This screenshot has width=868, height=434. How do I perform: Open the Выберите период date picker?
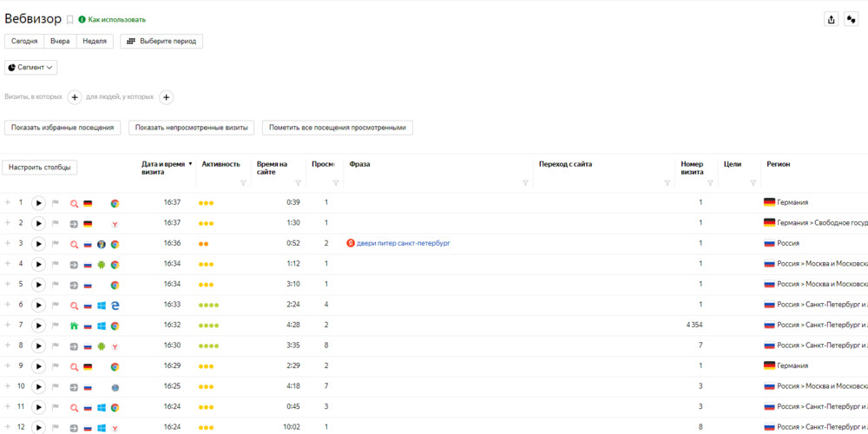tap(161, 42)
